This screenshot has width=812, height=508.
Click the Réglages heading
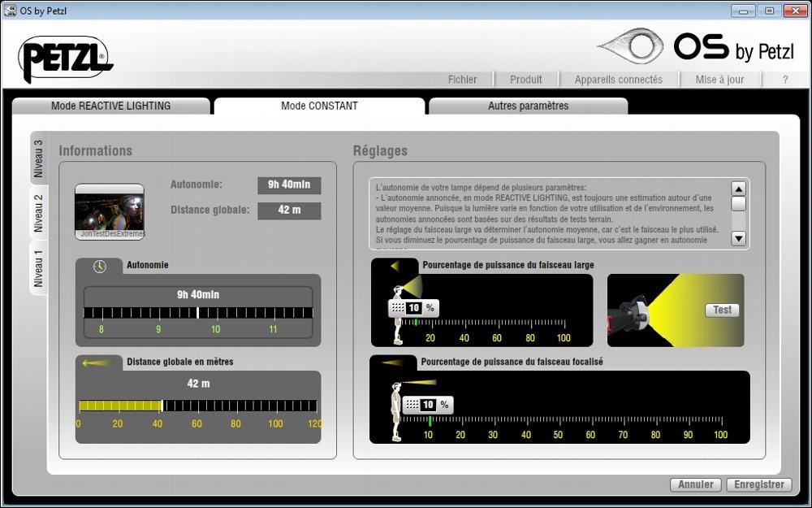coord(380,151)
